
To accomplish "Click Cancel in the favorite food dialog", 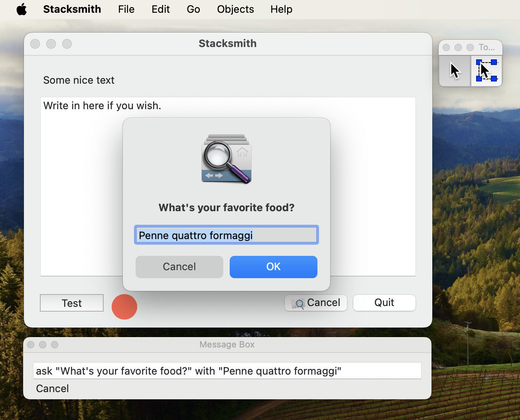I will click(179, 267).
